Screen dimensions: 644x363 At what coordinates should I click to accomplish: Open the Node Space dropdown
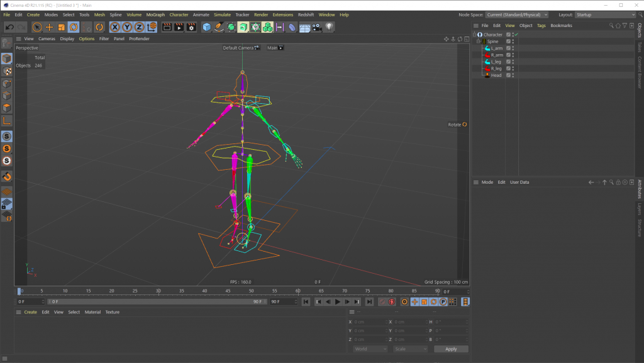click(517, 14)
